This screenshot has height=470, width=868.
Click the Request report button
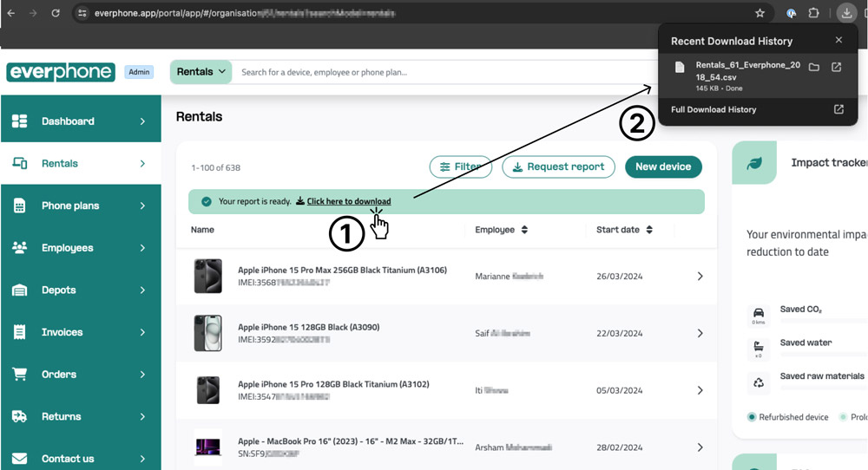tap(558, 166)
